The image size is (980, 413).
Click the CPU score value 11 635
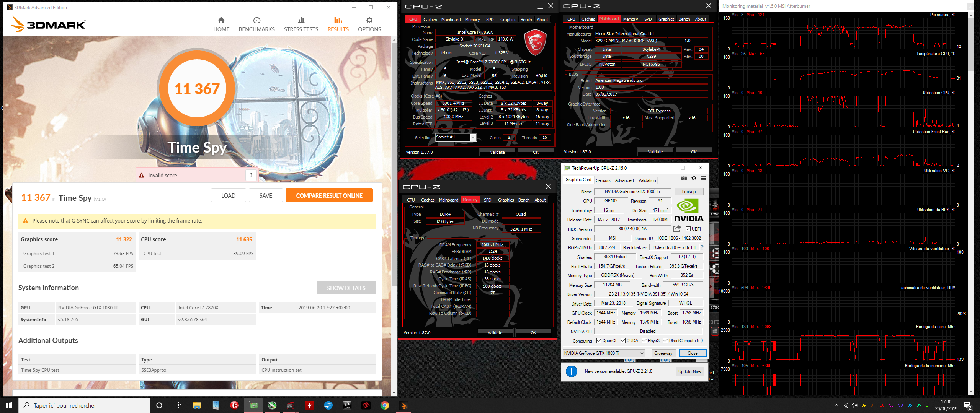coord(244,239)
